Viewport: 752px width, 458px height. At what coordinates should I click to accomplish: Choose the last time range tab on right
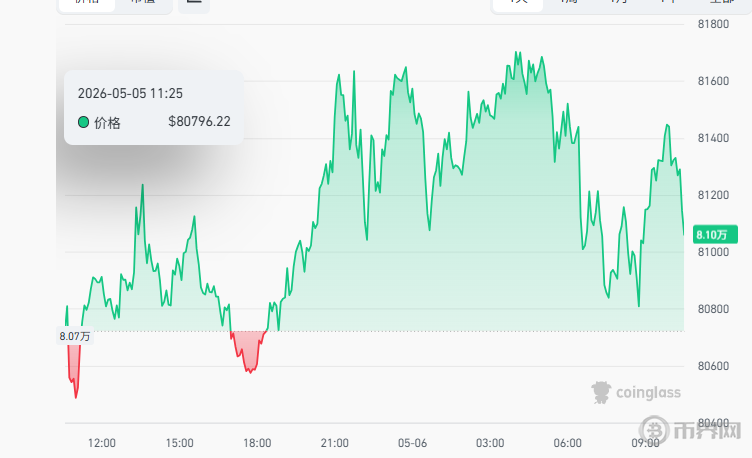pyautogui.click(x=722, y=2)
